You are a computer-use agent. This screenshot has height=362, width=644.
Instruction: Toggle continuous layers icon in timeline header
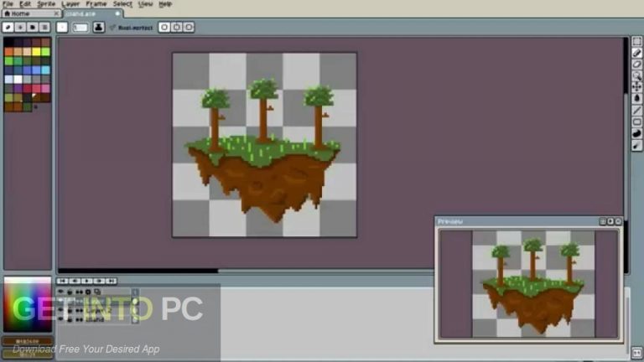[79, 292]
